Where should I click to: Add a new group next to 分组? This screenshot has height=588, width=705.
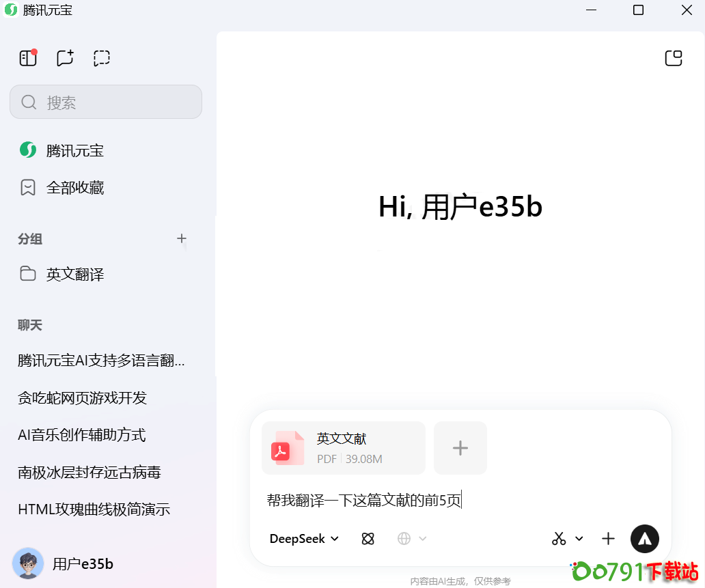tap(182, 238)
